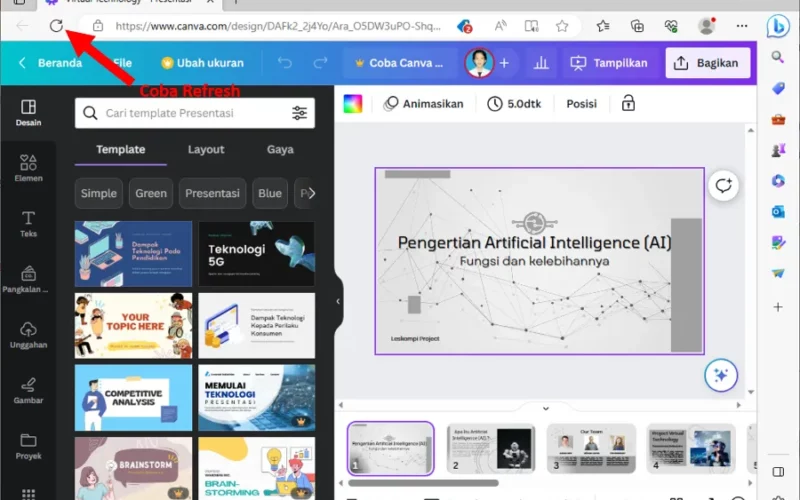Viewport: 800px width, 500px height.
Task: Click the horizontal thumbnail strip scrollbar
Action: click(x=423, y=483)
